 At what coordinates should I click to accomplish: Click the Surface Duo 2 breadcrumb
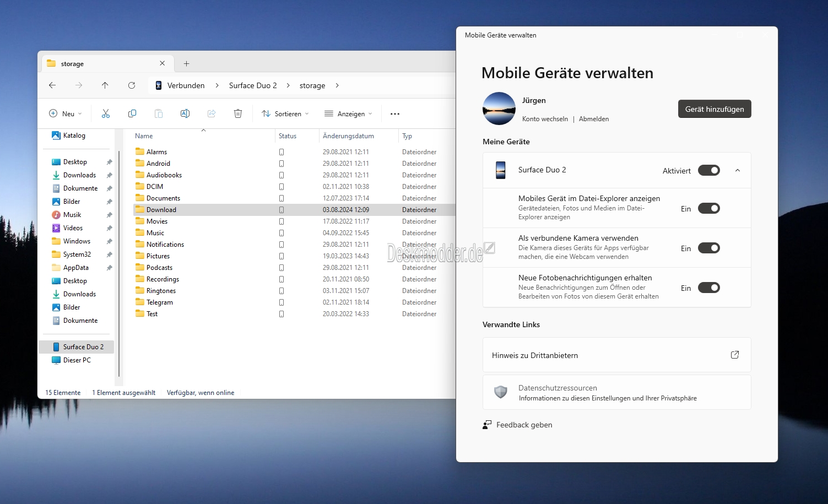click(253, 85)
